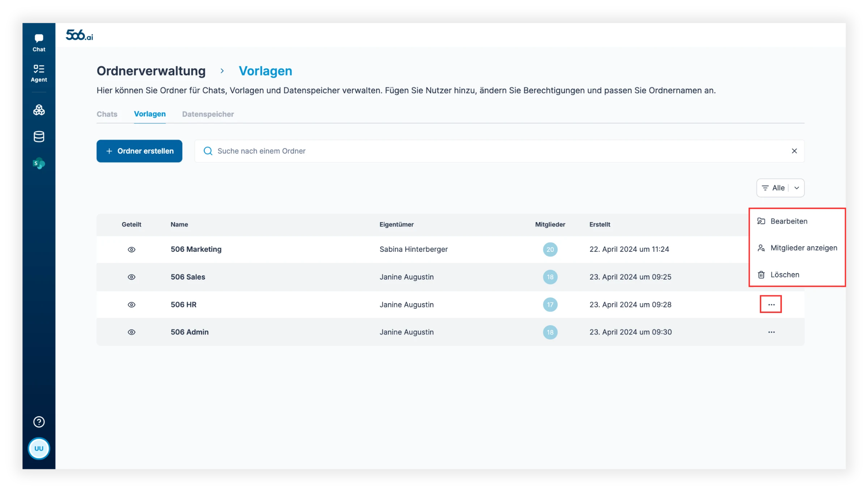
Task: Open the help question mark icon
Action: 39,422
